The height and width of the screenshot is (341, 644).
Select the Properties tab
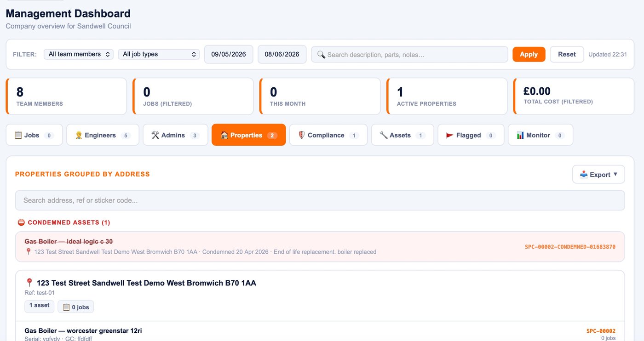pos(248,135)
